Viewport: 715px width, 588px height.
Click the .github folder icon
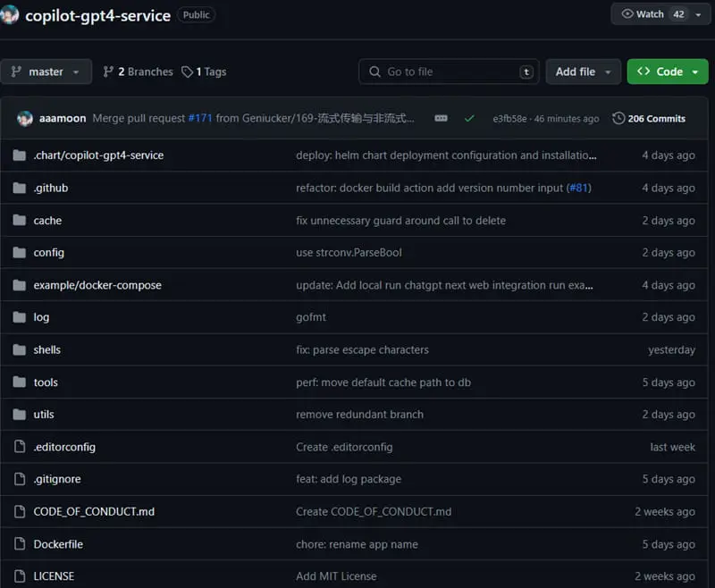point(20,188)
